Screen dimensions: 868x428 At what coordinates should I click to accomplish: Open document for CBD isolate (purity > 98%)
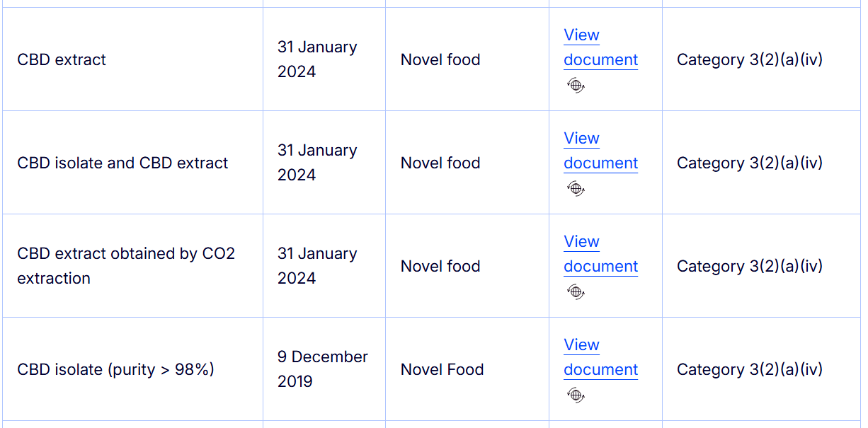pos(600,357)
